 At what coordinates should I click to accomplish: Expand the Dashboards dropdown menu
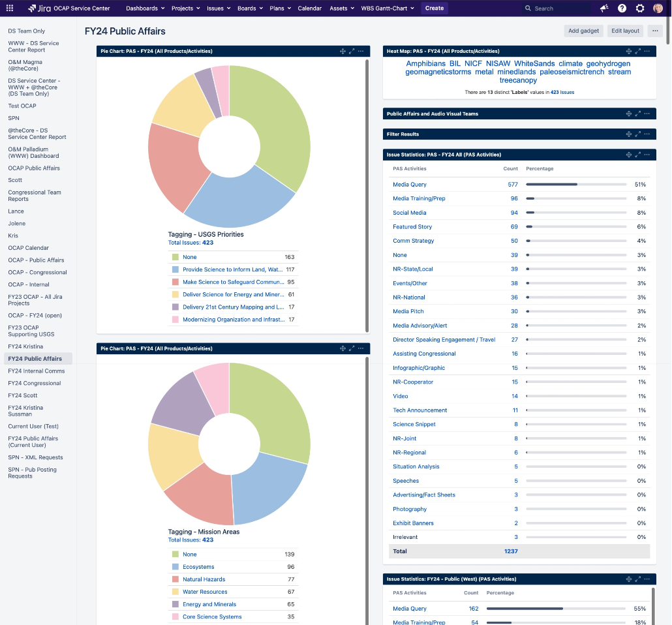[145, 8]
